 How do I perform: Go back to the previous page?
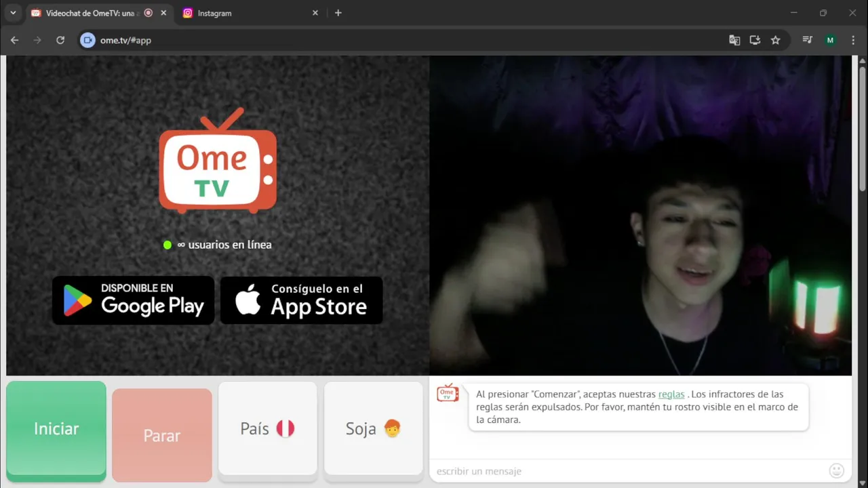15,40
